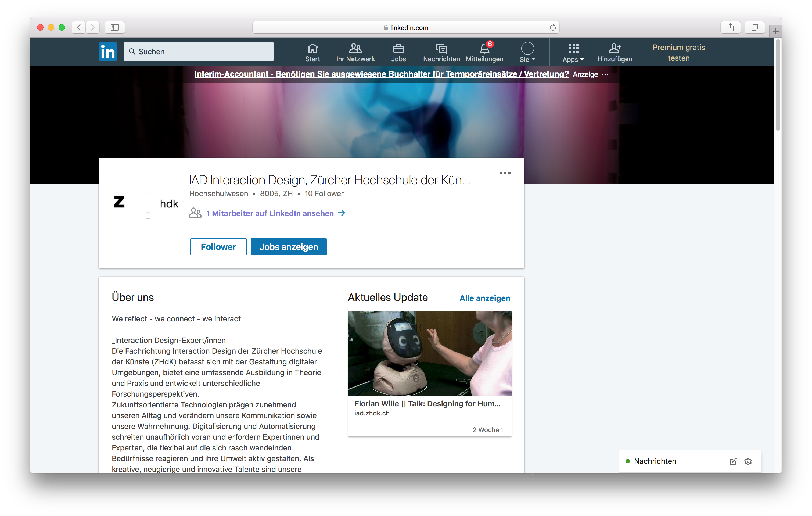
Task: Open the robot update thumbnail image
Action: 430,353
